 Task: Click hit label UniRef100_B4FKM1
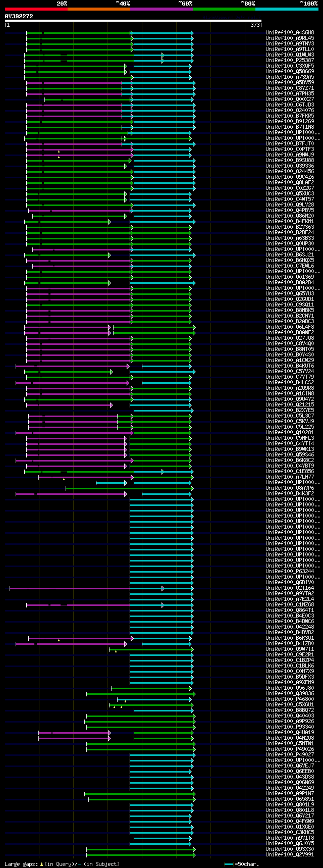[x=290, y=221]
